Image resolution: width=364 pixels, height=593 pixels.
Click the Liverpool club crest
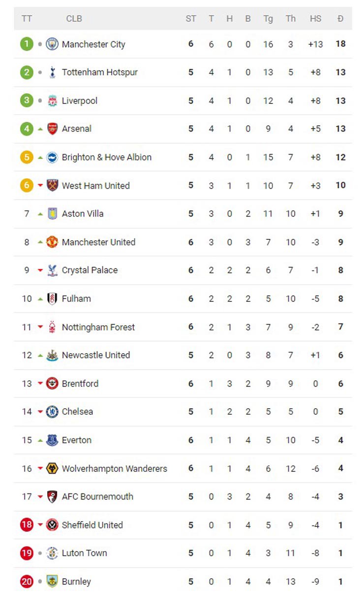(52, 101)
